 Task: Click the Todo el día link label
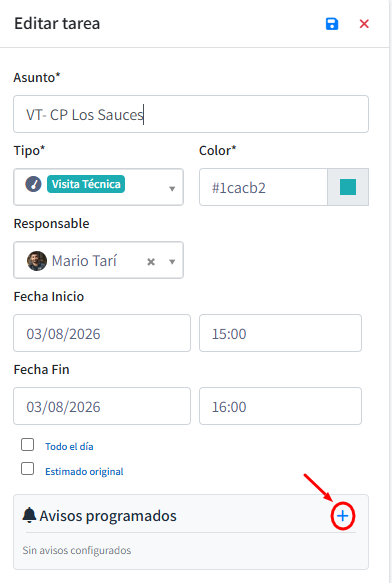tap(69, 447)
